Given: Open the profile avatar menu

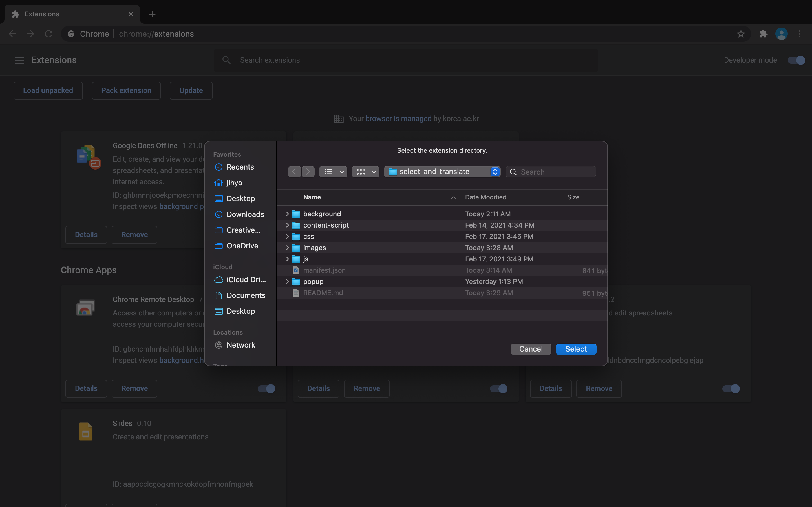Looking at the screenshot, I should [781, 34].
